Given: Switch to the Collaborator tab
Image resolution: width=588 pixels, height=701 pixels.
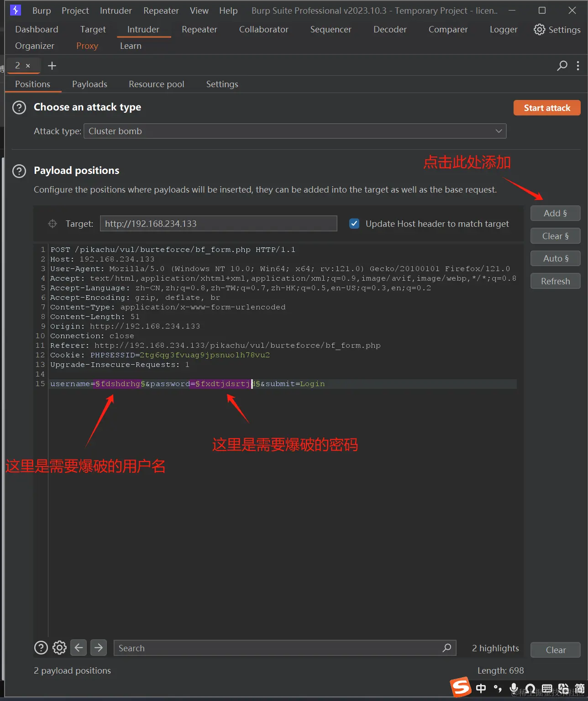Looking at the screenshot, I should [x=264, y=30].
